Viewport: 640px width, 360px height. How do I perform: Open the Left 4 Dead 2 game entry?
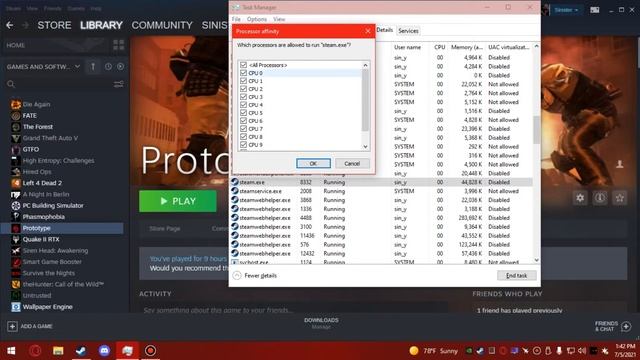(42, 183)
